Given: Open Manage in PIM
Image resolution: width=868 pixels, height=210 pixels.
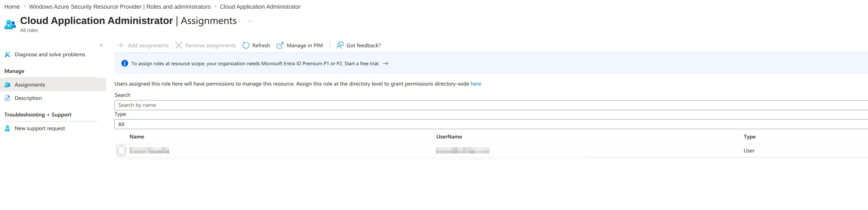Looking at the screenshot, I should pos(305,46).
